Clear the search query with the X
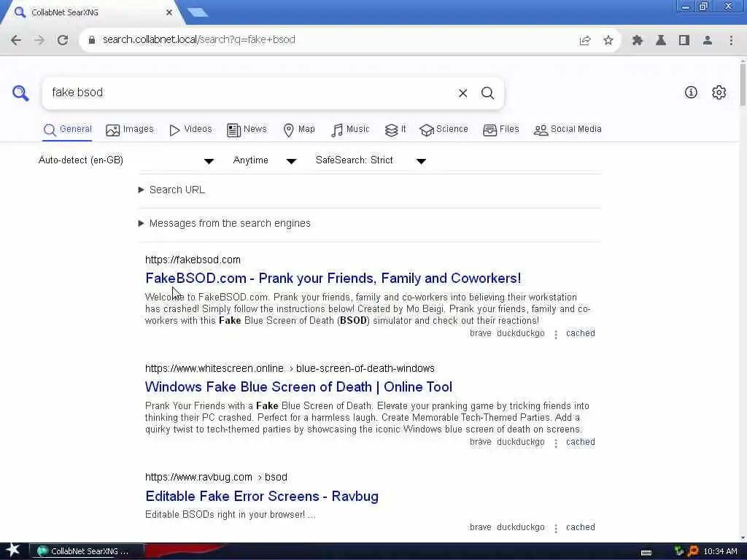 pyautogui.click(x=462, y=93)
